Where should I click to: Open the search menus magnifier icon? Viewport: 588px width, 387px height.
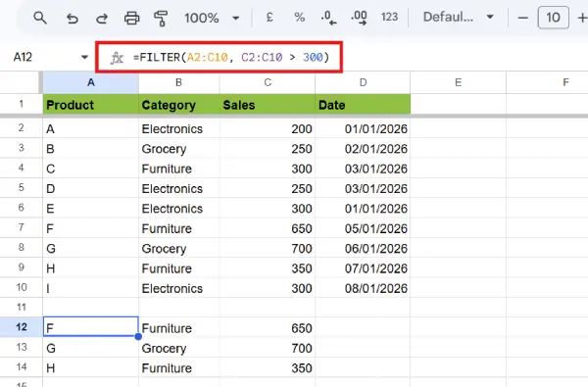[40, 18]
